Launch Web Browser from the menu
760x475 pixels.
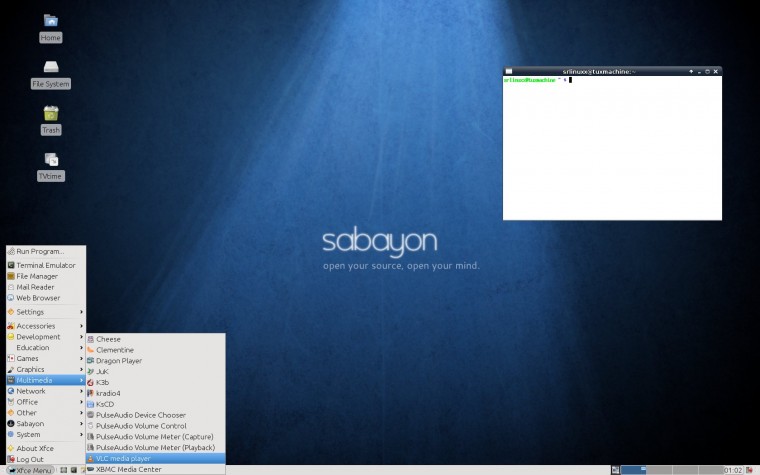coord(46,298)
